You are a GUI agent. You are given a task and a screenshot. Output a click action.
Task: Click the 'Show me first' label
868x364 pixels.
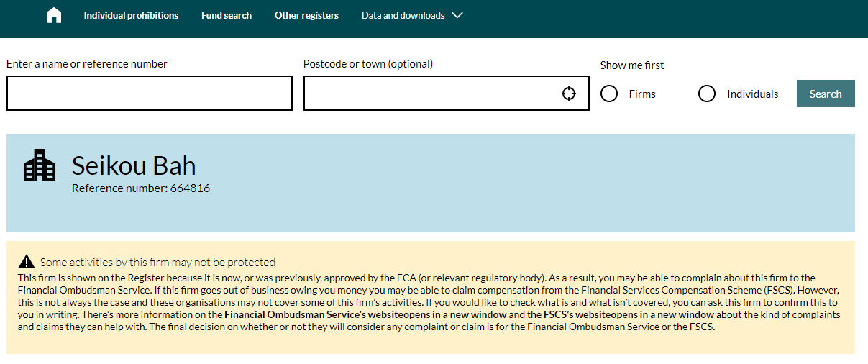(632, 65)
